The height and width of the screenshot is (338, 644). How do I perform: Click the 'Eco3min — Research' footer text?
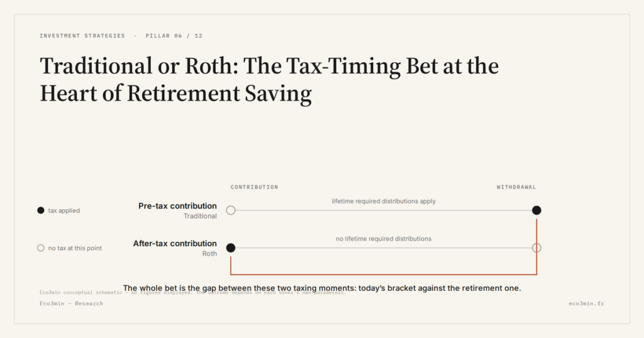point(72,303)
